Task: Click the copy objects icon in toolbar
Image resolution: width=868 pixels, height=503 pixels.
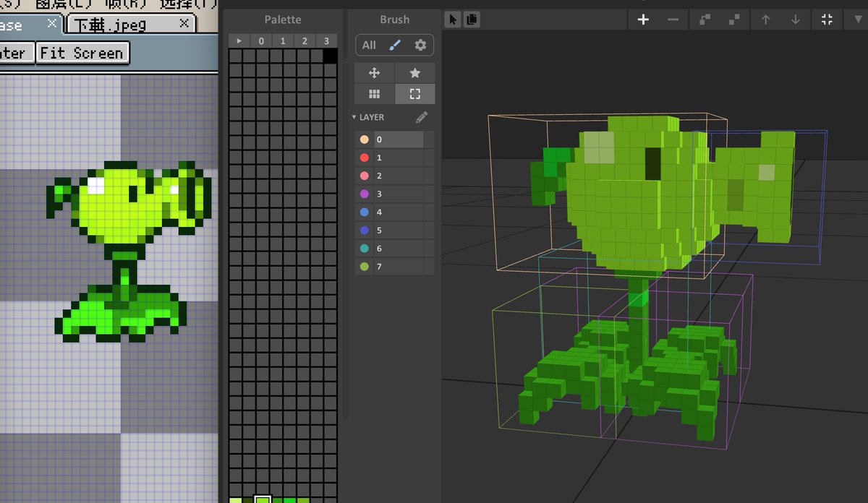Action: (472, 20)
